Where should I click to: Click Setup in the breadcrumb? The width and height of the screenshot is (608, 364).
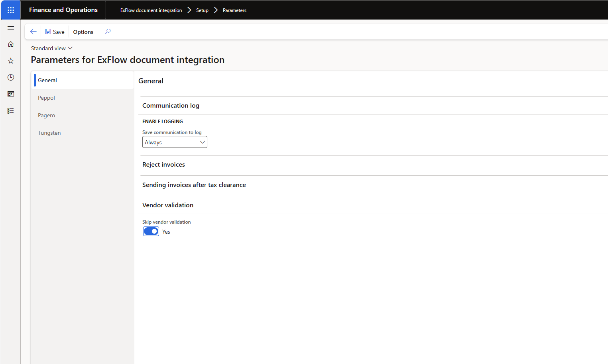click(x=202, y=10)
